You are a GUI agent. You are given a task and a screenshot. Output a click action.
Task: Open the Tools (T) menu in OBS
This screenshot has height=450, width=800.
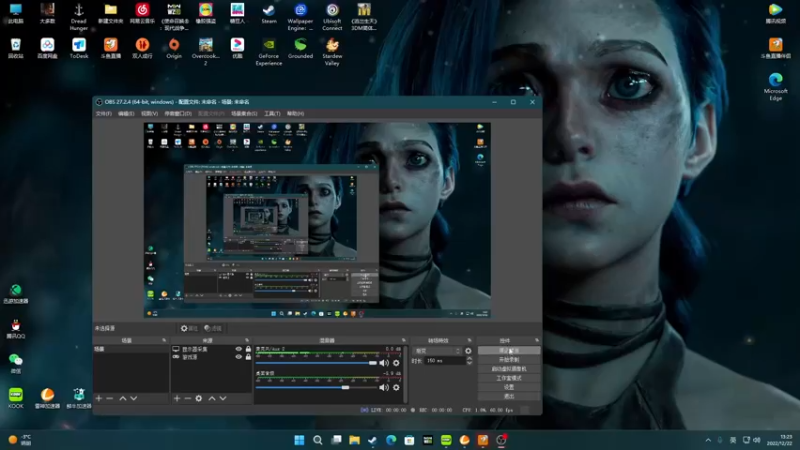pos(272,113)
